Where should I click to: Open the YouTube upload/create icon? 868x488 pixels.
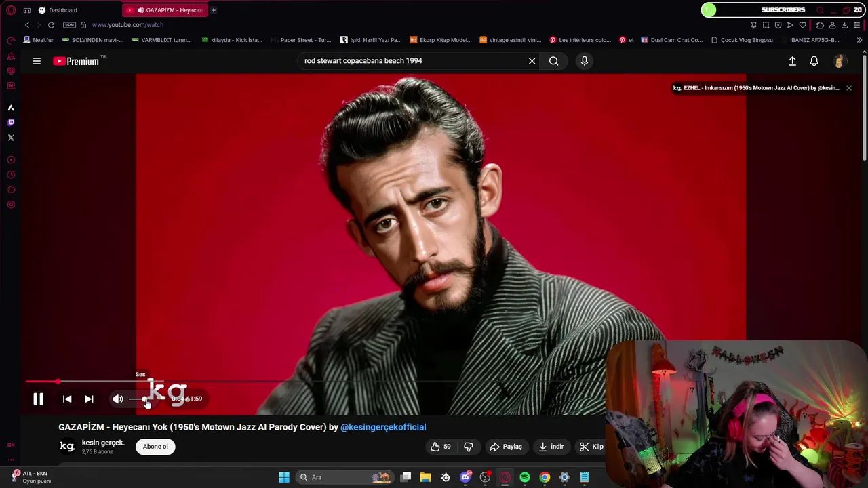click(792, 61)
